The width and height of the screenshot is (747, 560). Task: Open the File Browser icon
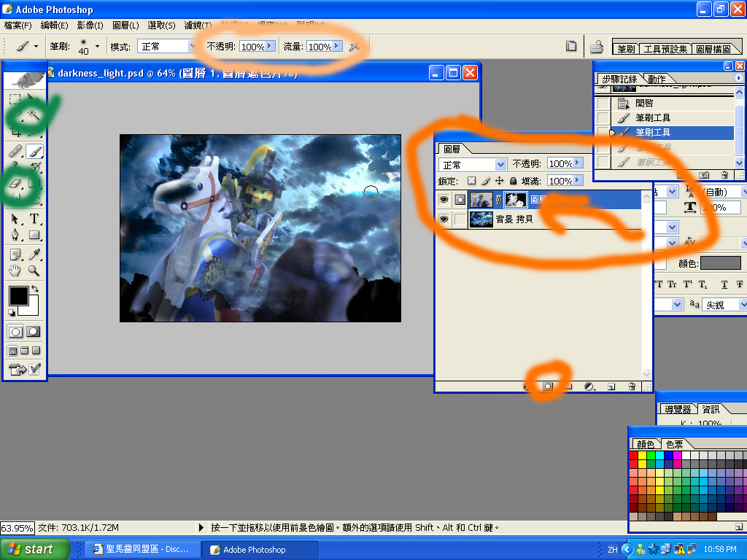click(x=597, y=47)
